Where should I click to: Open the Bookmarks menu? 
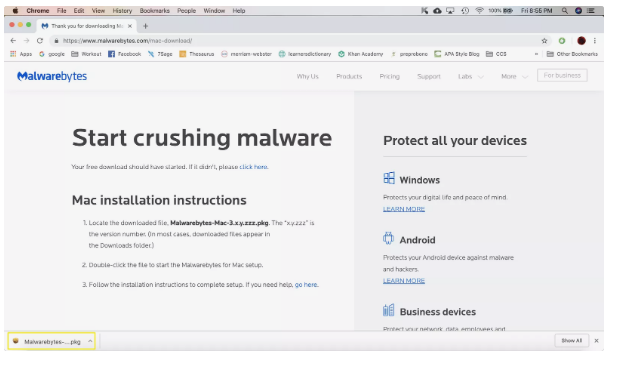pos(154,11)
